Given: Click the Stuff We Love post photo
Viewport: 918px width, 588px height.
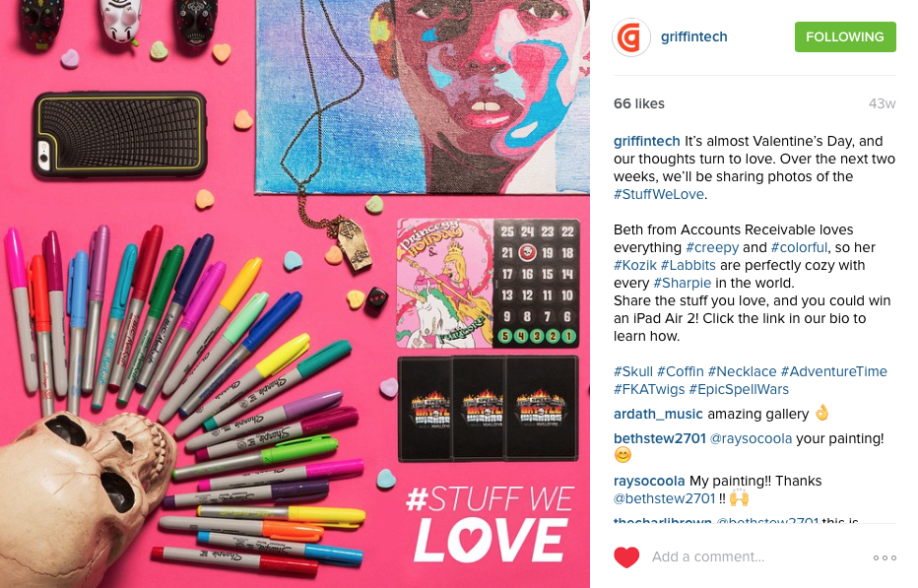Looking at the screenshot, I should click(295, 294).
